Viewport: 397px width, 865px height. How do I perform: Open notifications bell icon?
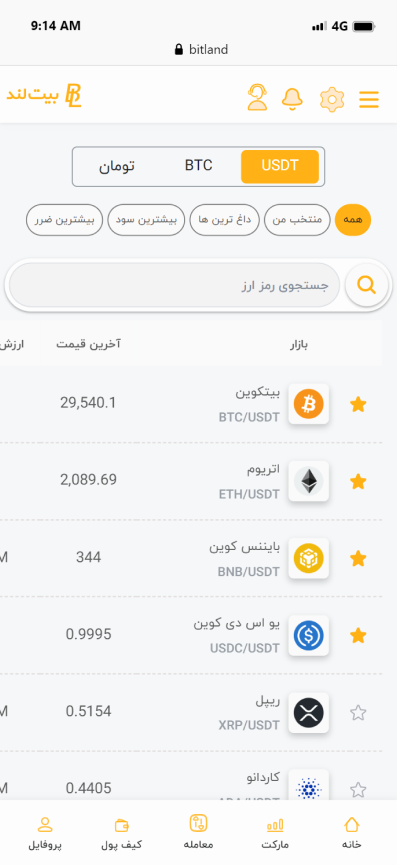pos(292,99)
